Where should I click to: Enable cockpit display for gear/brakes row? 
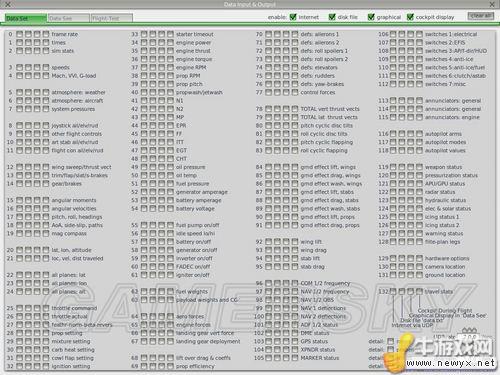(x=46, y=184)
